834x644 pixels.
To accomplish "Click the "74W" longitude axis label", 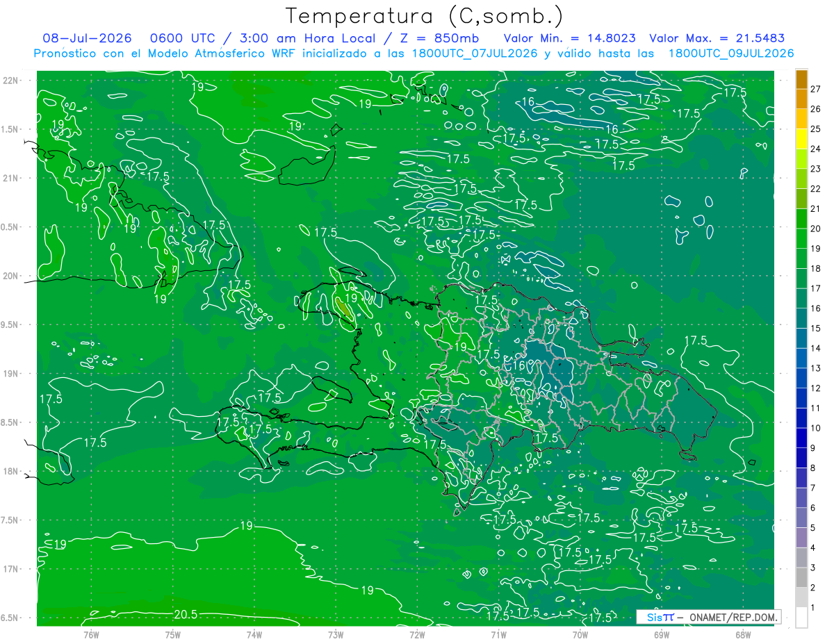I will point(254,635).
